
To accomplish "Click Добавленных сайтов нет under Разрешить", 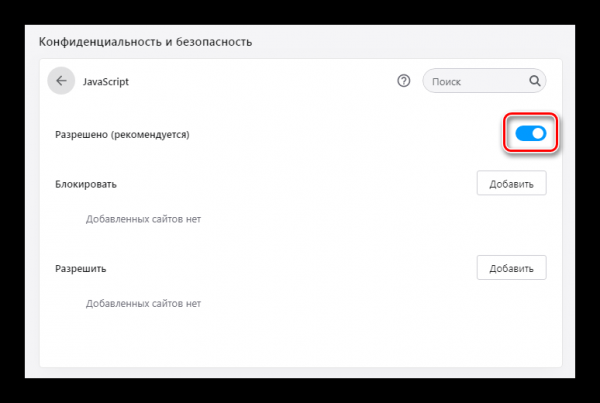I will pyautogui.click(x=143, y=303).
